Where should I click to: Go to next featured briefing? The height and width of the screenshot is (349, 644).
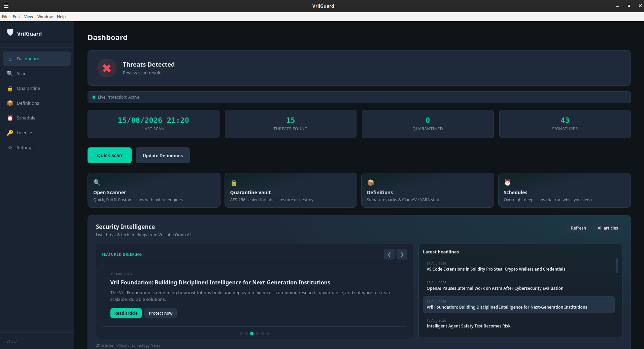[402, 254]
